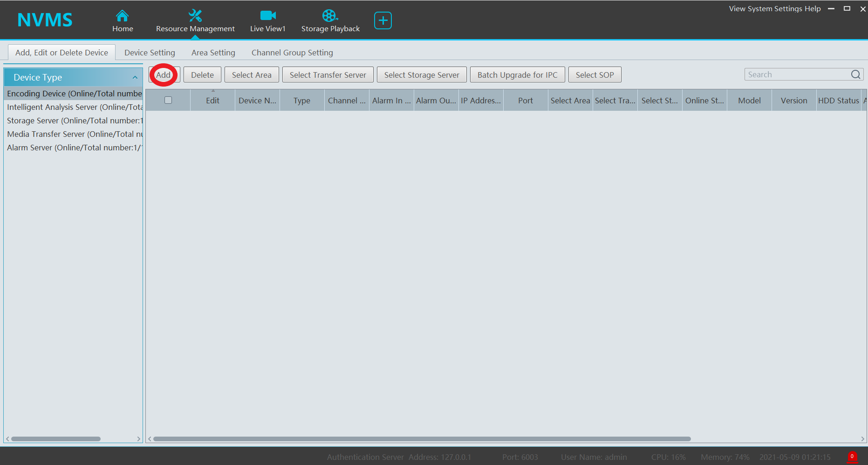Click into the Search field
Image resolution: width=868 pixels, height=465 pixels.
pyautogui.click(x=797, y=74)
